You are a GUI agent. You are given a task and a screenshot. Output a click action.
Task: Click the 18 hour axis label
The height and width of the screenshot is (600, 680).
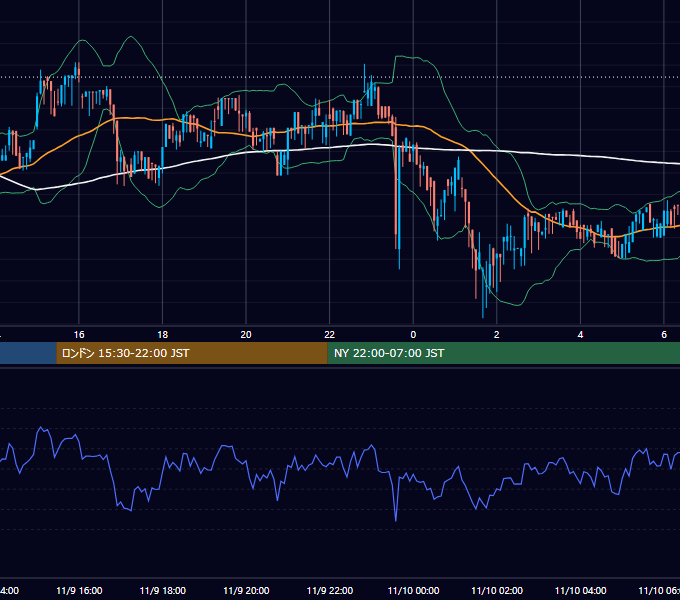[163, 334]
